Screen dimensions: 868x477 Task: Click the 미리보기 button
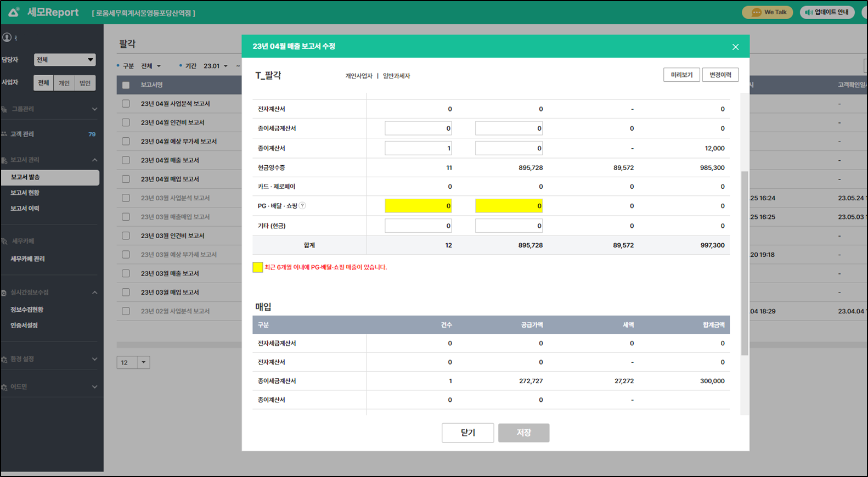point(681,75)
